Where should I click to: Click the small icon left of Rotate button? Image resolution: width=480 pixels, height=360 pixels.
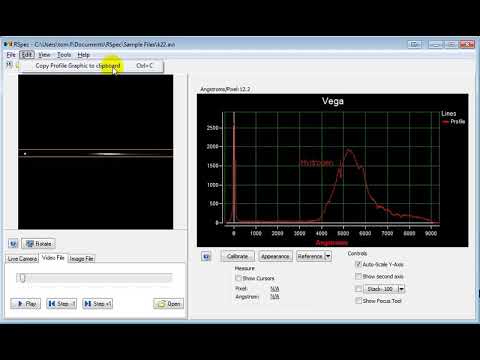click(x=13, y=244)
